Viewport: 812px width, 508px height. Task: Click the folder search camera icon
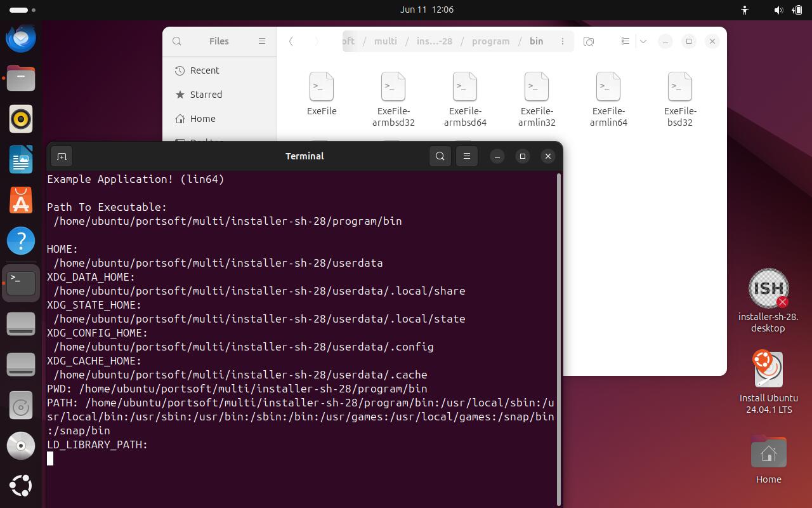tap(589, 41)
